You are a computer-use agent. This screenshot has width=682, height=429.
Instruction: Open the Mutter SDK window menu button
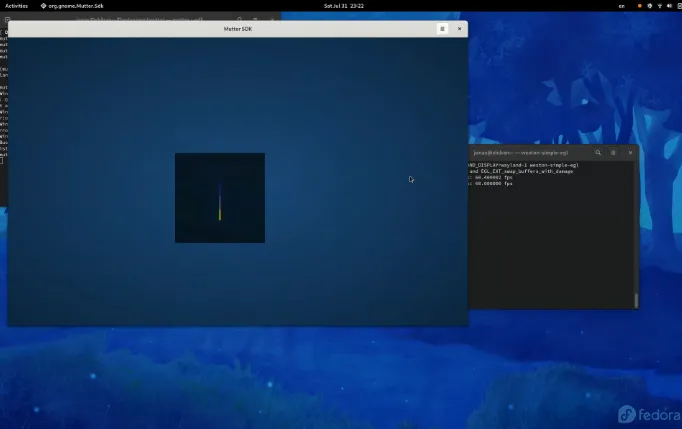442,29
